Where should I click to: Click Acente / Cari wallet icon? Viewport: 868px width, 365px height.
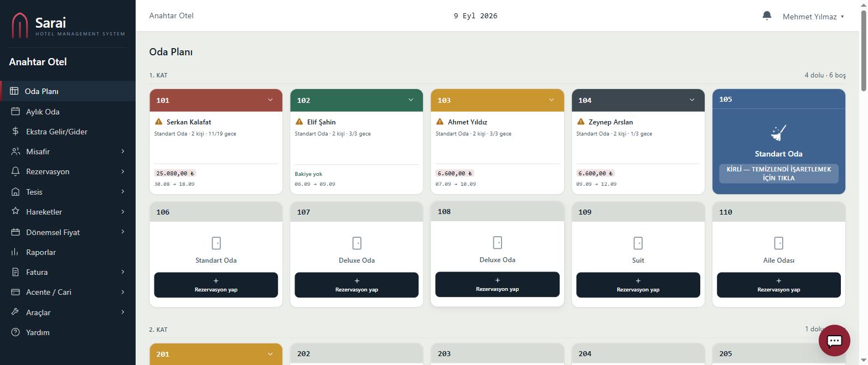(15, 292)
